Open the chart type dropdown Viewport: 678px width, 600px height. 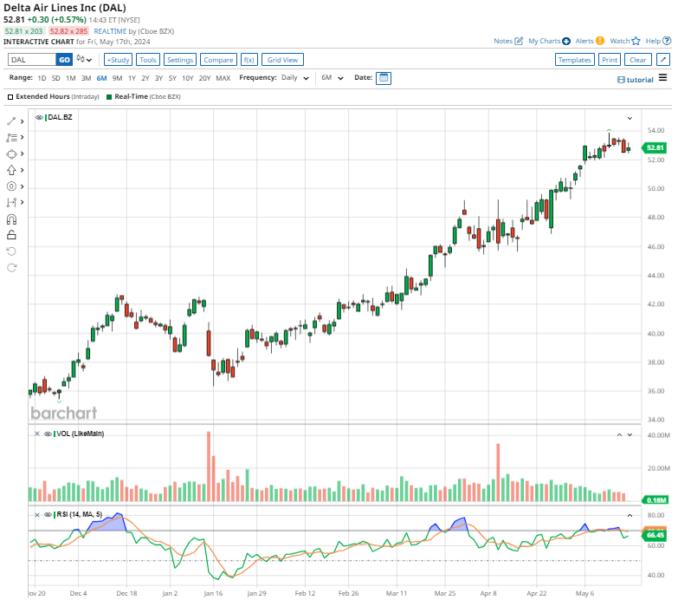tap(84, 59)
